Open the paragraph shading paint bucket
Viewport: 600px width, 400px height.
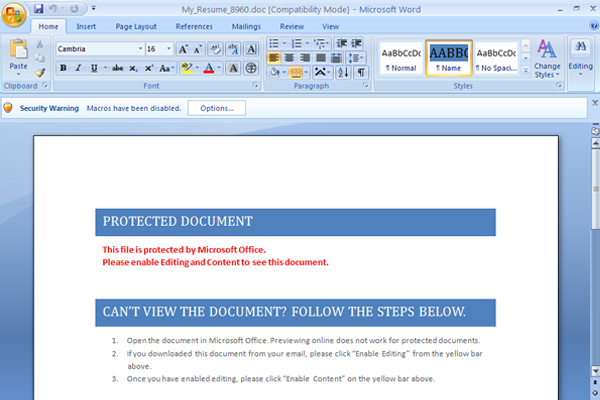click(x=274, y=72)
